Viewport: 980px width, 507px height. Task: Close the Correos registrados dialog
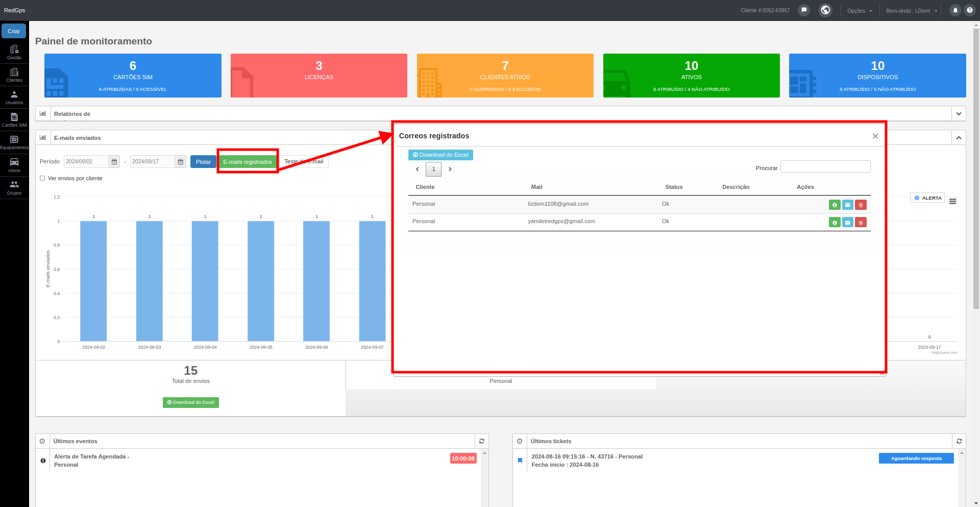pyautogui.click(x=875, y=136)
